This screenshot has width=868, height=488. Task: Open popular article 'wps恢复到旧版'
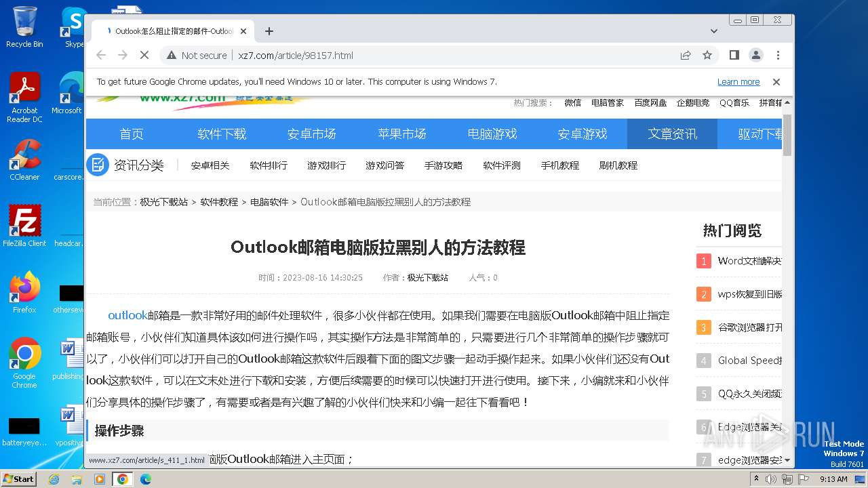pos(750,294)
